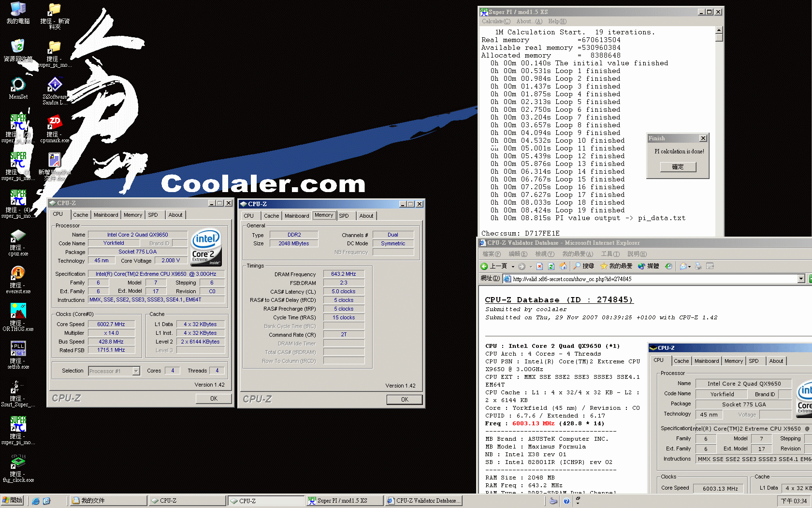This screenshot has width=812, height=508.
Task: Expand the IE Forward history arrow
Action: click(x=531, y=266)
